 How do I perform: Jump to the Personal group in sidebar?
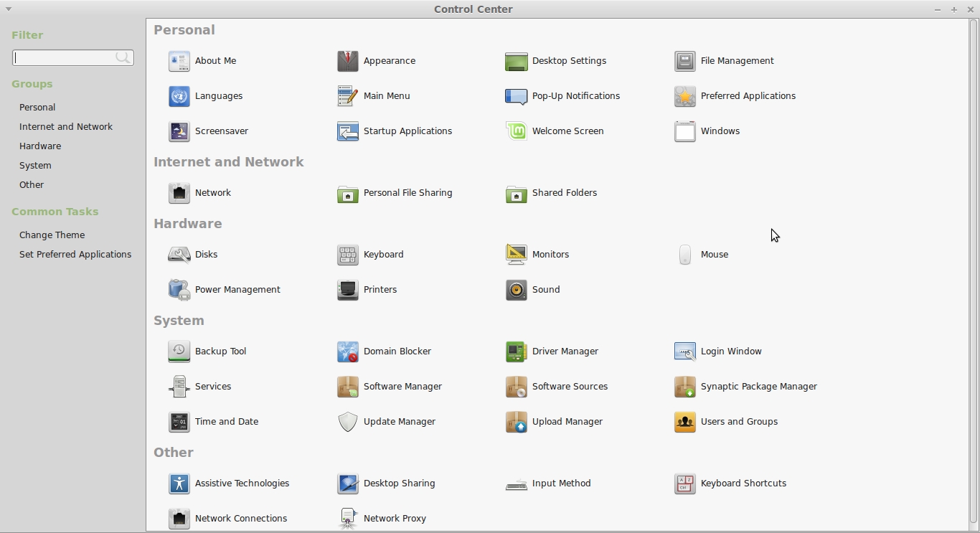click(x=37, y=108)
